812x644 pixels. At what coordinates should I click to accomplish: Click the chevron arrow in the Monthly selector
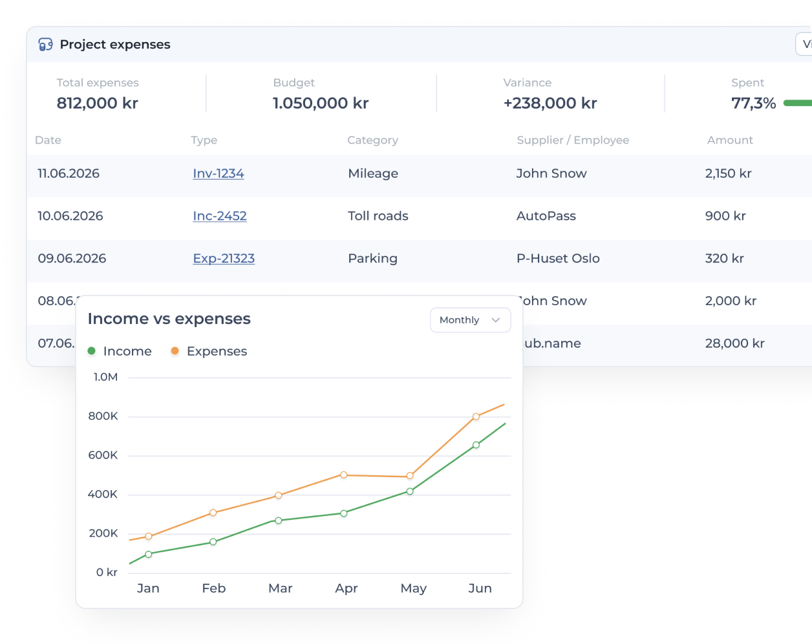coord(496,320)
